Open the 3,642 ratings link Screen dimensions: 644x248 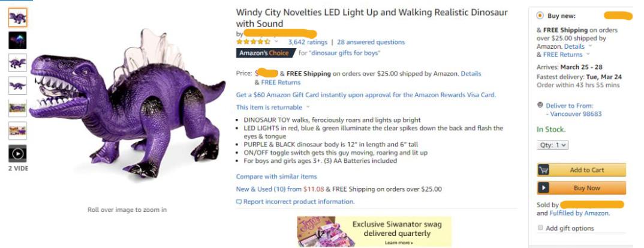click(x=308, y=42)
